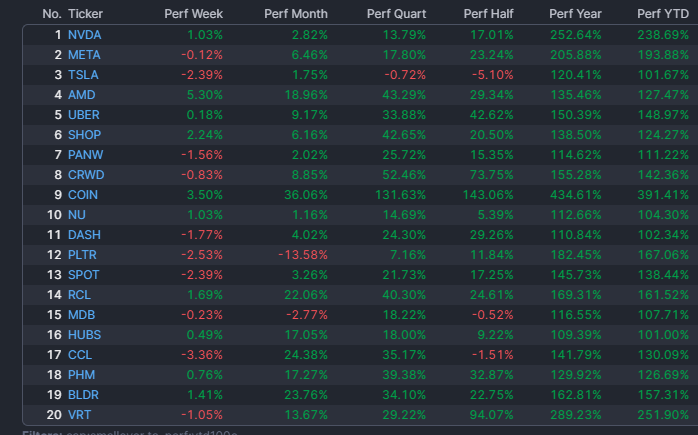Open the MDB ticker link
This screenshot has width=698, height=435.
coord(81,315)
